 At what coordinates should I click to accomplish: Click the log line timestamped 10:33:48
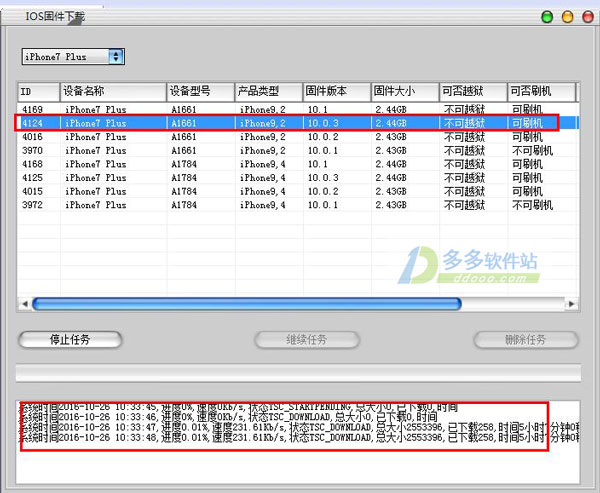point(299,437)
